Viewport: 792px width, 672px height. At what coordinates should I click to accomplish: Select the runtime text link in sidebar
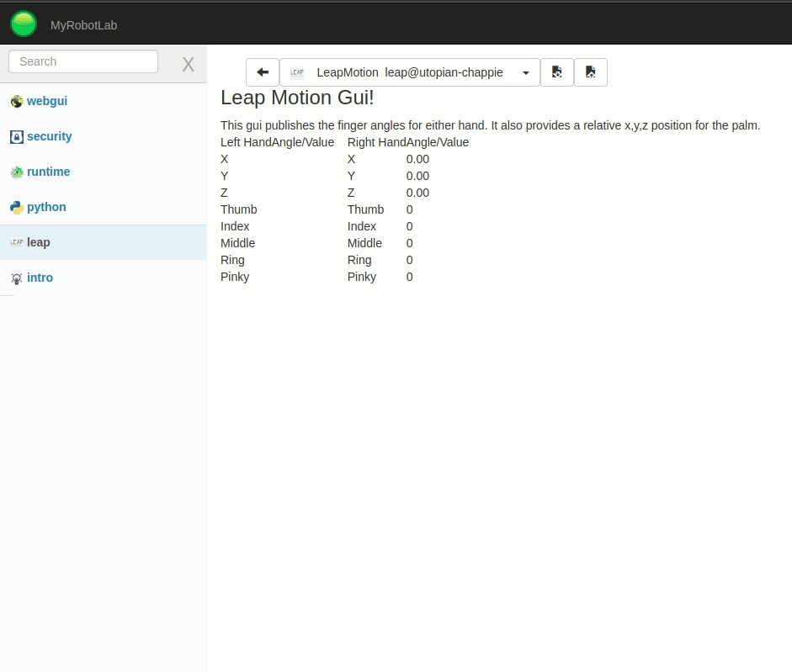coord(48,172)
